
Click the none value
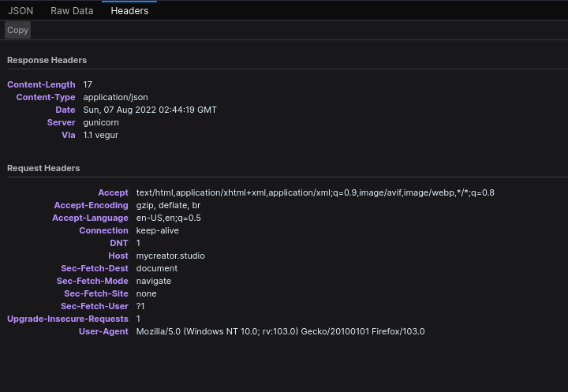coord(147,293)
